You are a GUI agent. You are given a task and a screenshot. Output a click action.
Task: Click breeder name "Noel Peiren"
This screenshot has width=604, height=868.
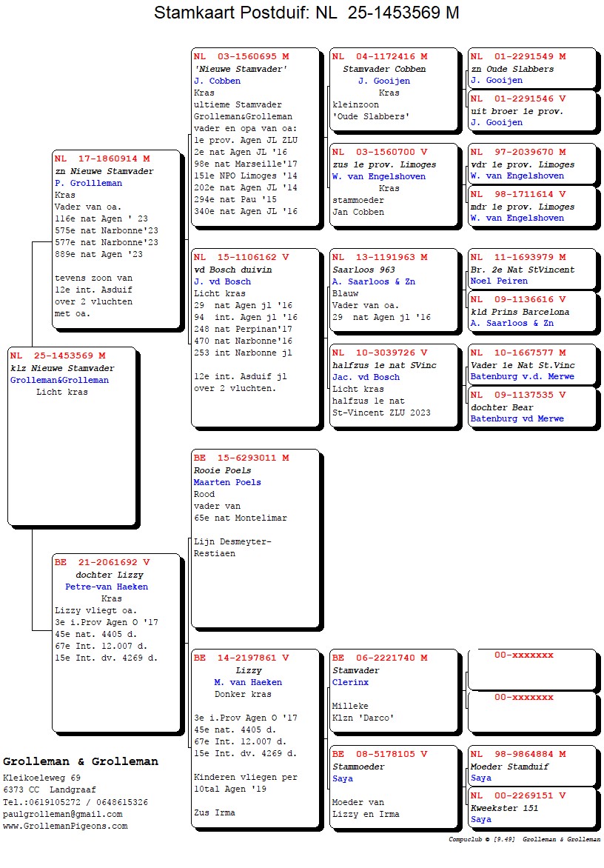pos(499,281)
